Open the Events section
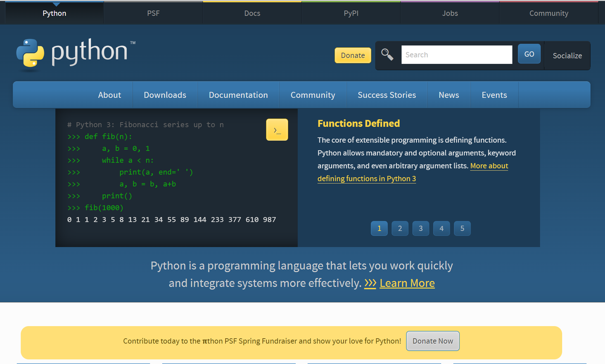605x364 pixels. point(494,95)
